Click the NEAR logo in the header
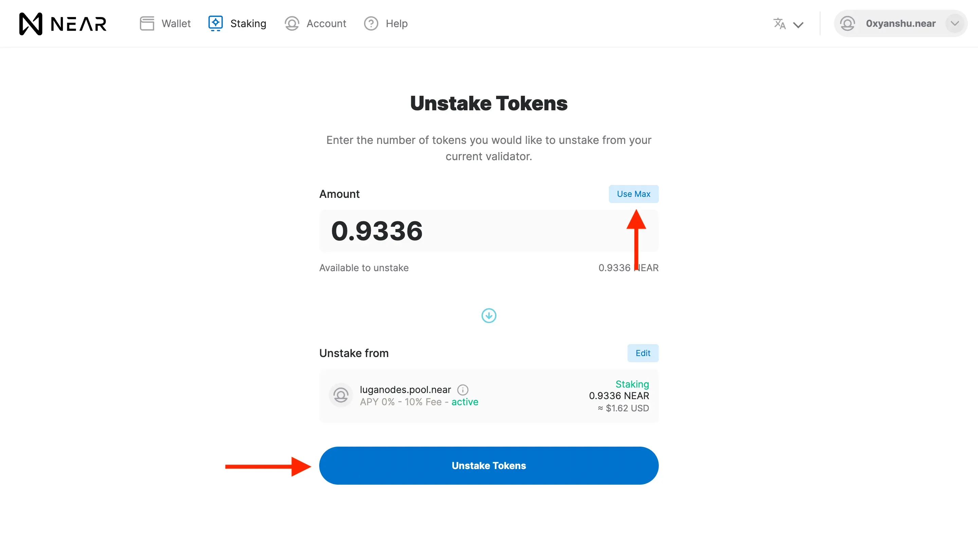 pos(63,23)
